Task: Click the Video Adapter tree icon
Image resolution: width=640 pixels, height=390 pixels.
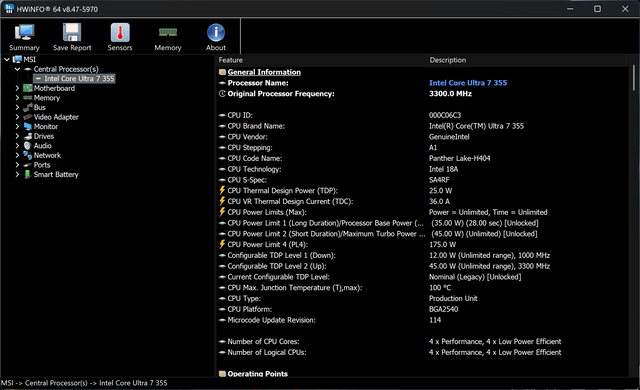Action: tap(27, 117)
